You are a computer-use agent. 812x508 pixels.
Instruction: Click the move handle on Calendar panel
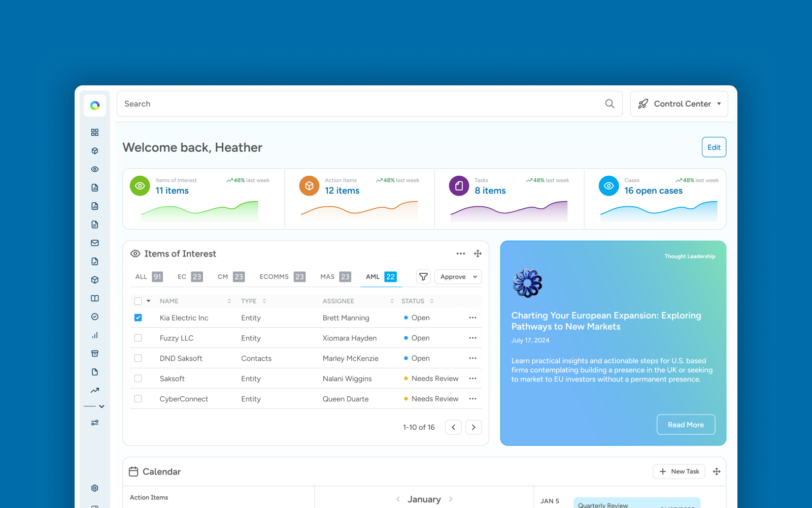(717, 471)
